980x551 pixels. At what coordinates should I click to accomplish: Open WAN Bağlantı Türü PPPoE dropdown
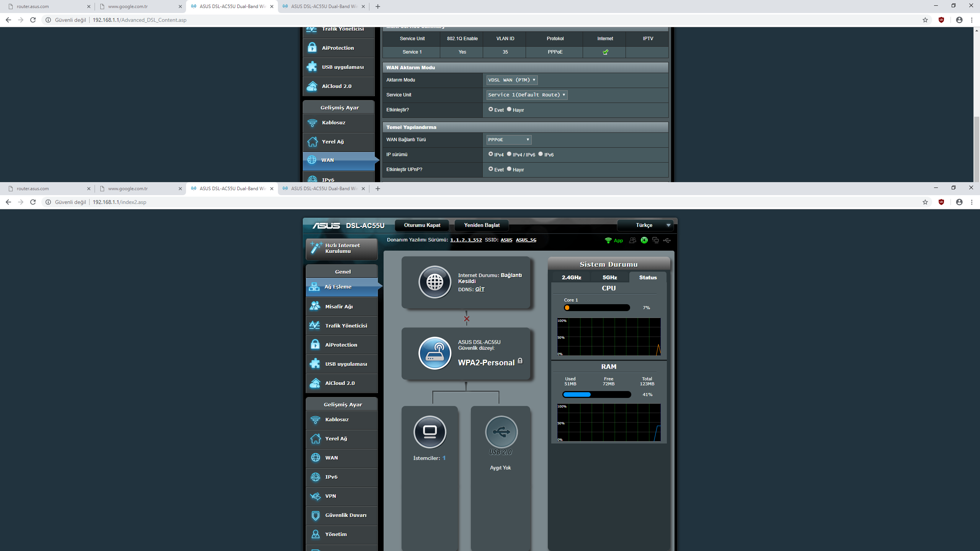click(x=508, y=140)
